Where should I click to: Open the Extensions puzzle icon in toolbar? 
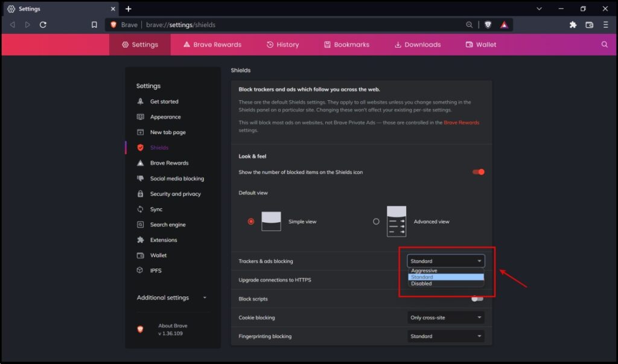pos(573,25)
